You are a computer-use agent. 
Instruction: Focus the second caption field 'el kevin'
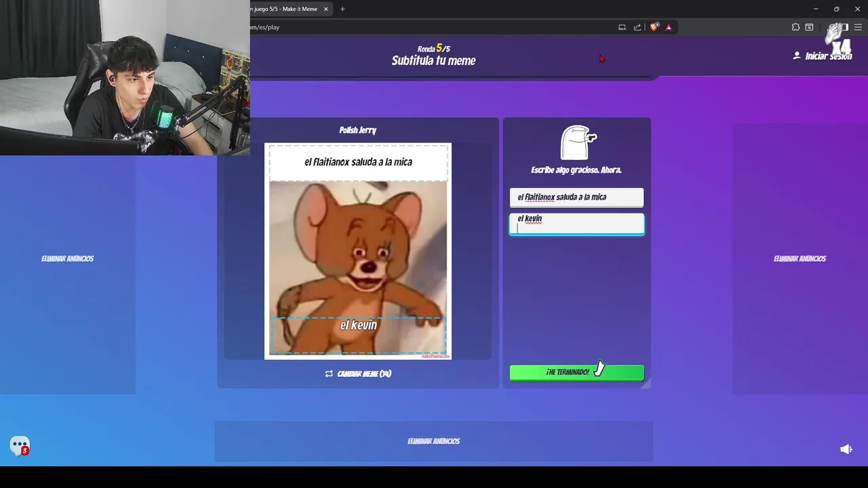(x=576, y=224)
